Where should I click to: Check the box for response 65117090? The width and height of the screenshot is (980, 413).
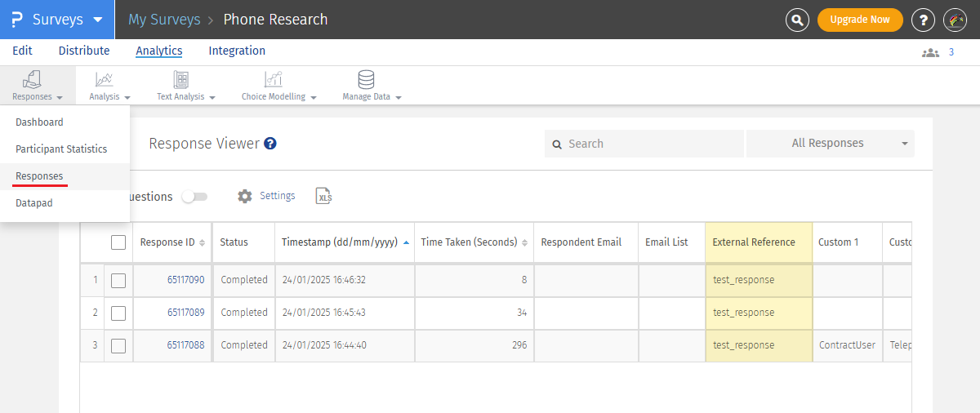click(118, 280)
